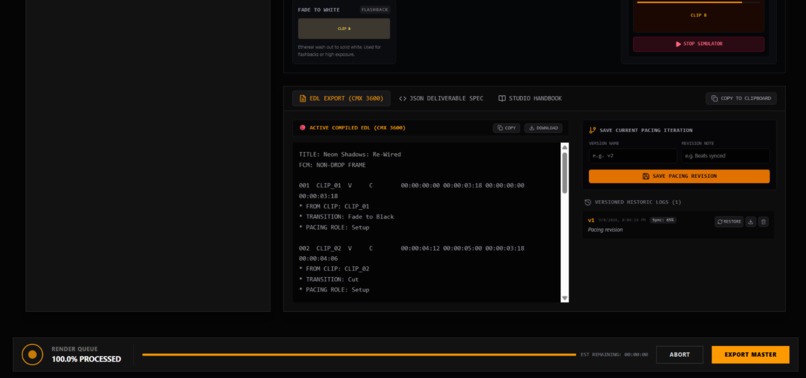
Task: Click the red recording dot by Active Compiled EDL
Action: coord(303,128)
